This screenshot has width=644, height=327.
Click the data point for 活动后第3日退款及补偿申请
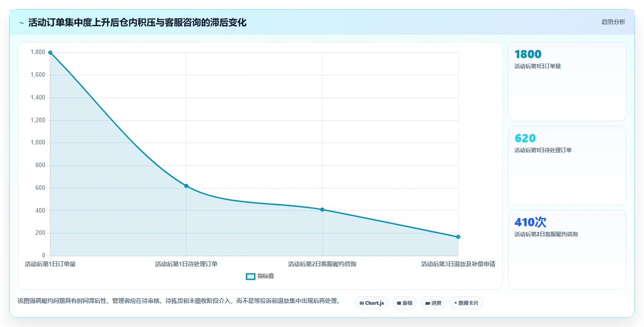(x=458, y=237)
